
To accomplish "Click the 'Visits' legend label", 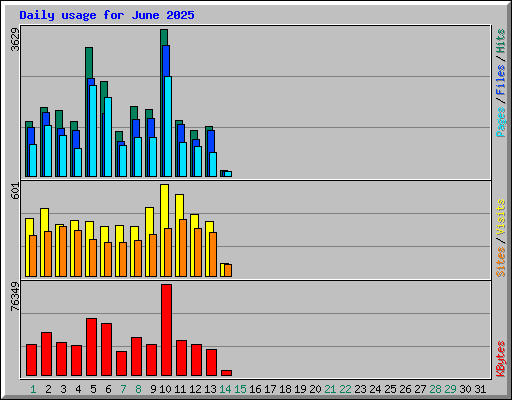I will (x=500, y=218).
